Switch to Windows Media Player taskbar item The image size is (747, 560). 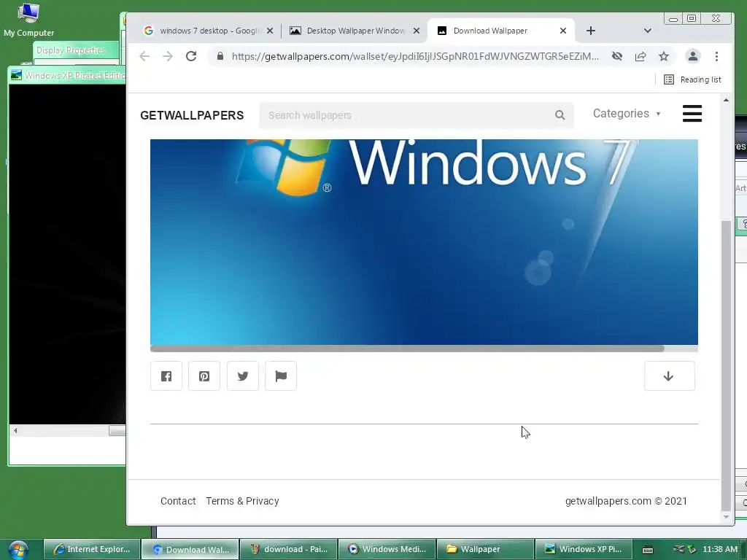point(387,549)
